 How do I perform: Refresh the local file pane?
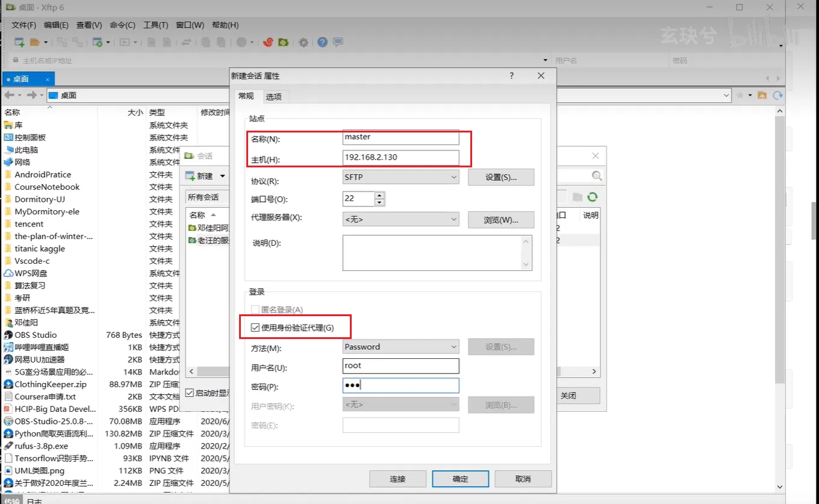pos(777,95)
